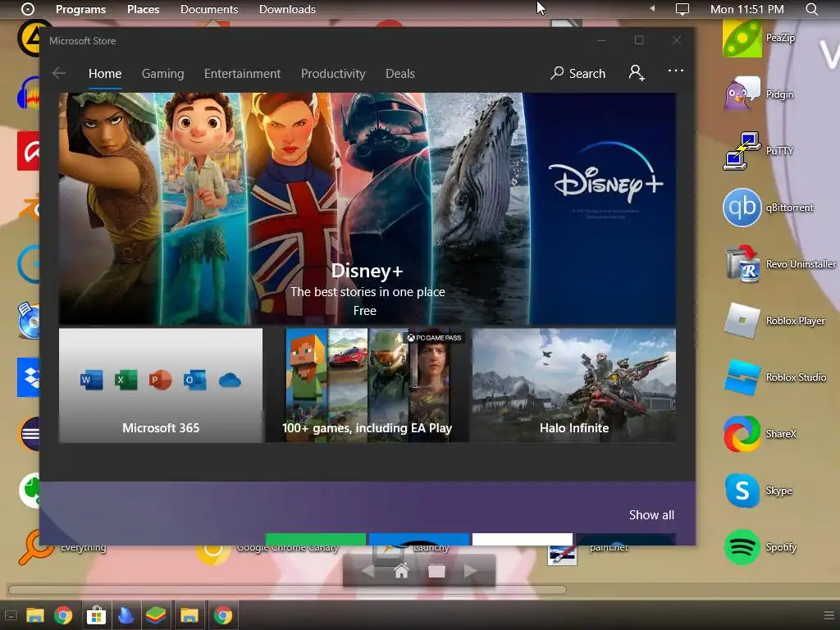Click the white app tile below Show all
840x630 pixels.
point(523,539)
